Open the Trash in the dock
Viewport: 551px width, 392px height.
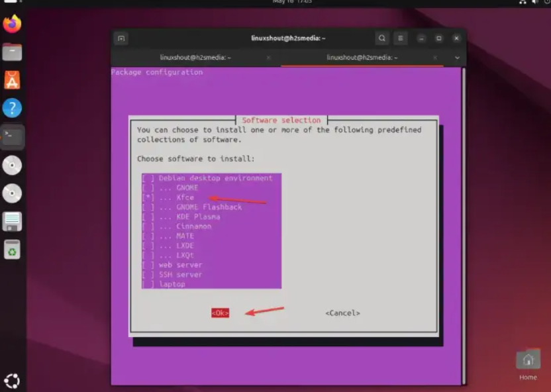point(12,250)
